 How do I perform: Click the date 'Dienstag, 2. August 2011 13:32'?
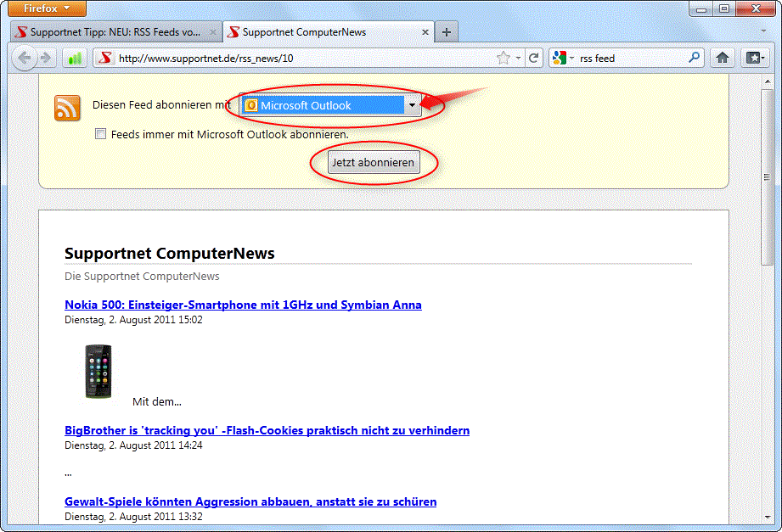click(x=133, y=517)
